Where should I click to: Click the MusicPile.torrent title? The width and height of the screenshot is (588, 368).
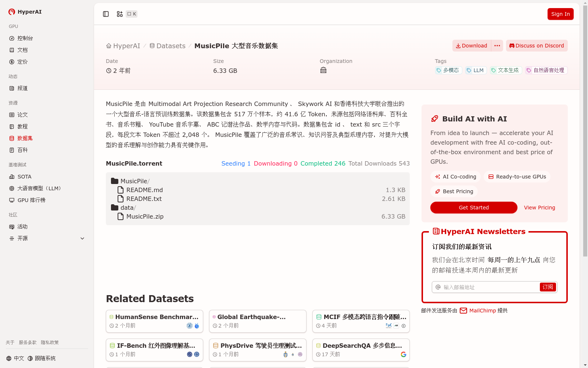134,163
